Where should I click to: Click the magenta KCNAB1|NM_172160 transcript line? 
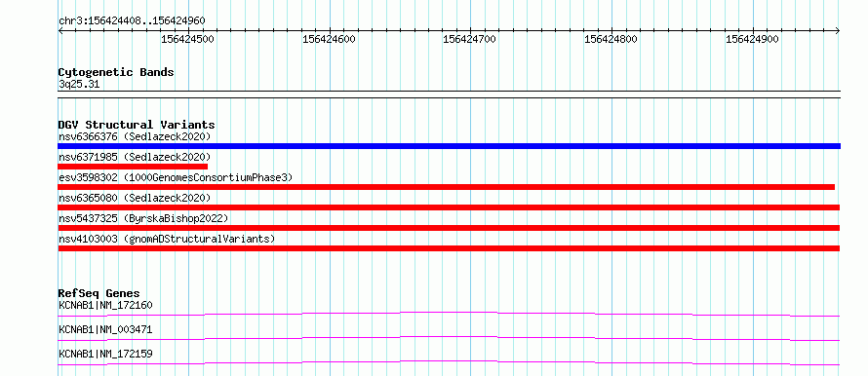tap(449, 314)
